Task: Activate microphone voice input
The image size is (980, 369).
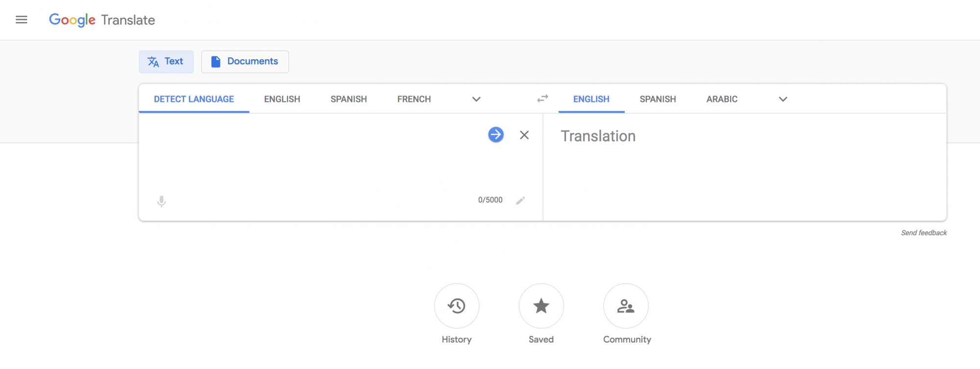Action: coord(162,201)
